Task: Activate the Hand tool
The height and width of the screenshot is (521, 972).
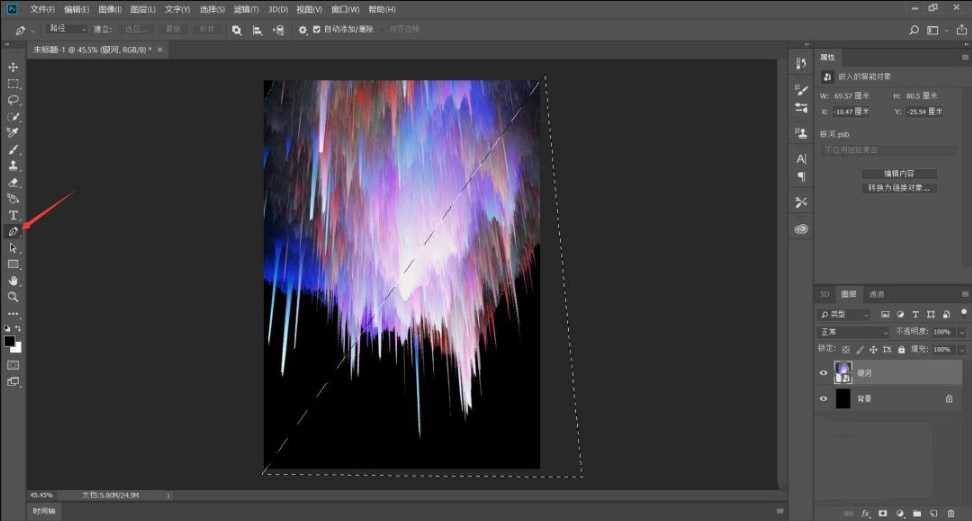Action: [x=14, y=281]
